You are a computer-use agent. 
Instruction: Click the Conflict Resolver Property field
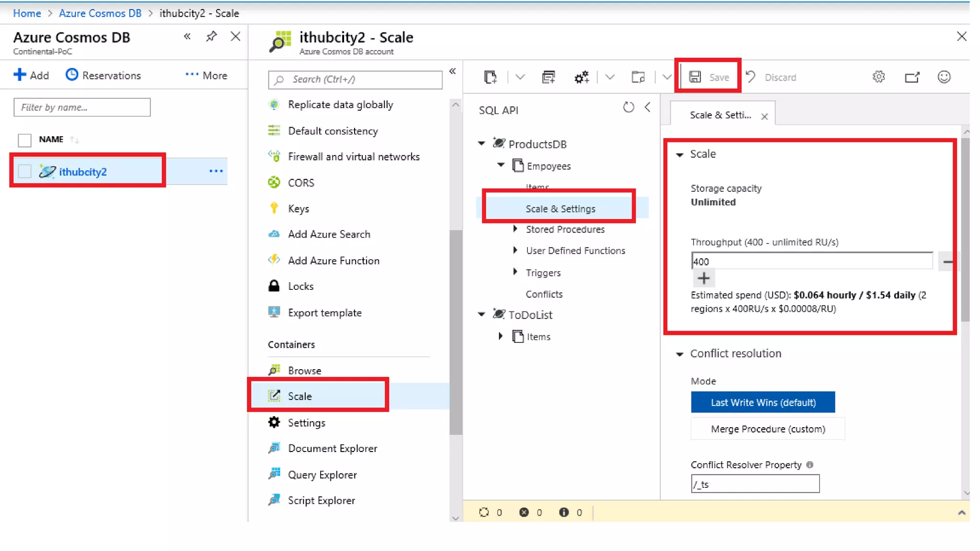[755, 484]
